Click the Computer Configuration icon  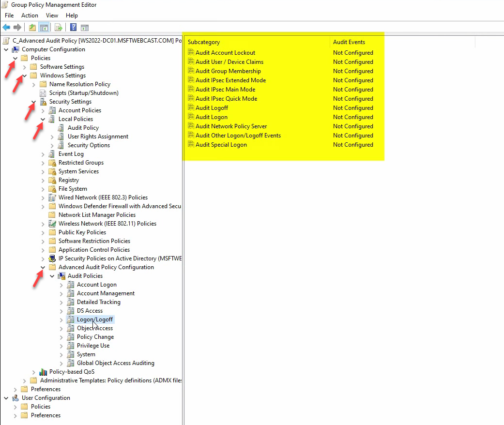pyautogui.click(x=15, y=49)
